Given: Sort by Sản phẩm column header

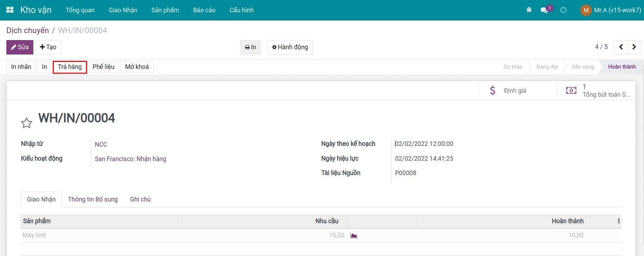Looking at the screenshot, I should tap(99, 221).
